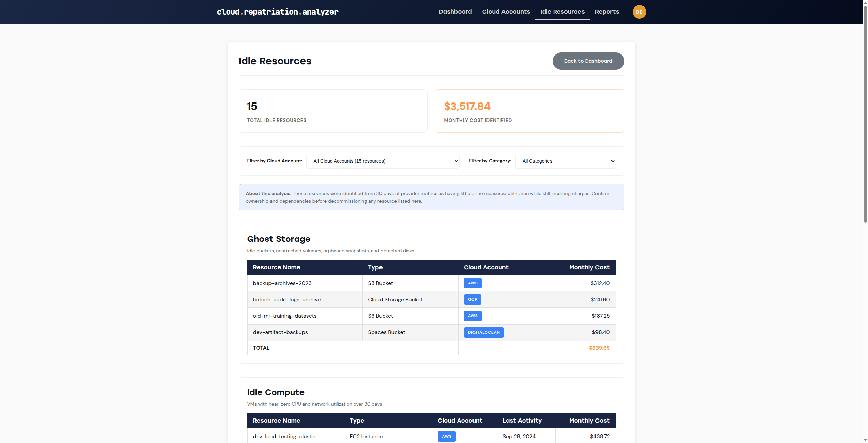
Task: Click the GCP badge for fintech-audit-logs-archive
Action: coord(472,300)
